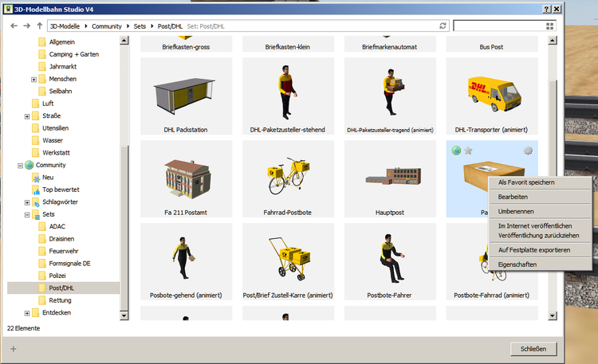Go back using the left arrow
Image resolution: width=598 pixels, height=364 pixels.
point(14,26)
